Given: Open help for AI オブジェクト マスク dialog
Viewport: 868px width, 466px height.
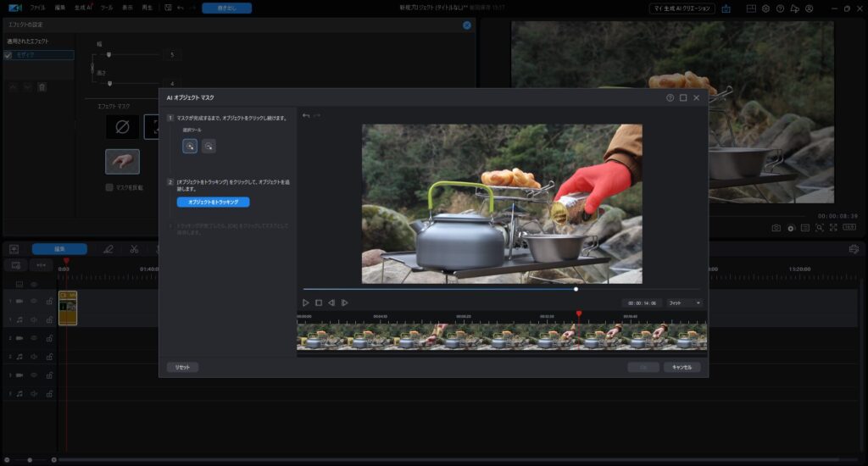Looking at the screenshot, I should [670, 98].
